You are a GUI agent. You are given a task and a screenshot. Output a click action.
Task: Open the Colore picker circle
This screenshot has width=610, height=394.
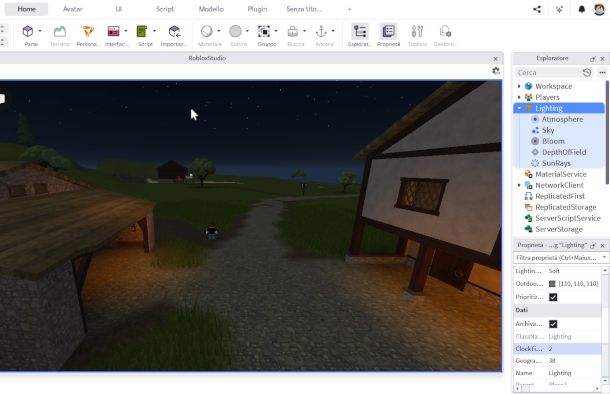pos(235,32)
